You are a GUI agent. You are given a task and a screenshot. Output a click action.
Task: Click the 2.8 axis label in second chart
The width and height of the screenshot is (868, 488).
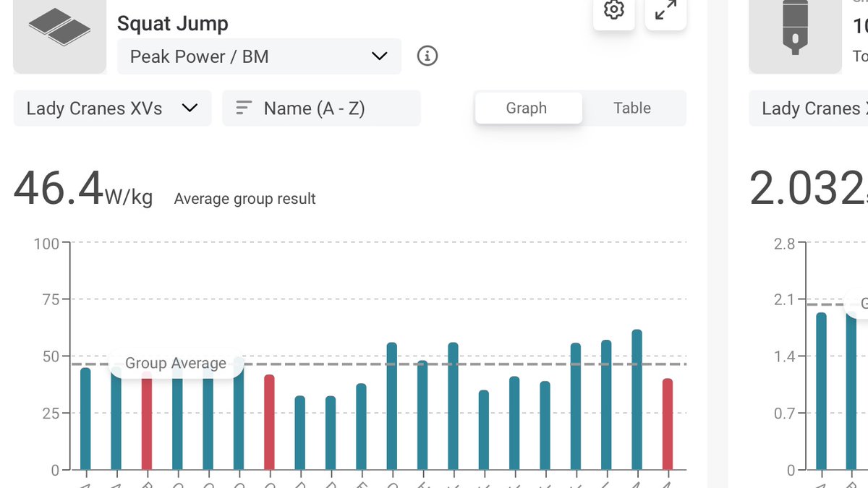coord(783,244)
